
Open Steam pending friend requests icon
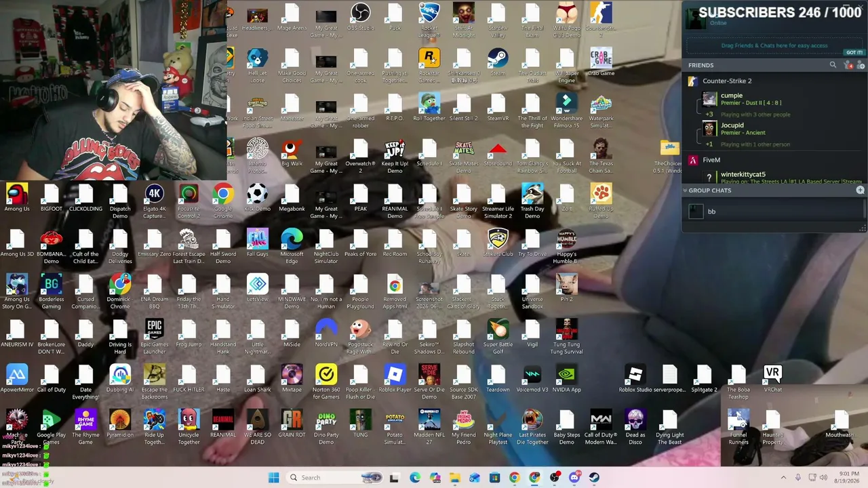point(848,65)
